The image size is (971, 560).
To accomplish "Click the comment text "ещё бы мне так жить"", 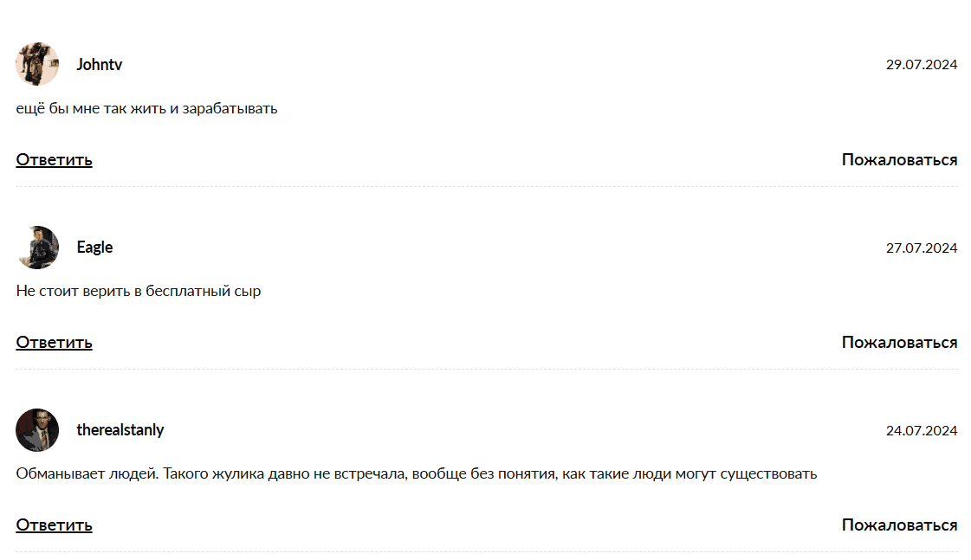I will coord(146,109).
